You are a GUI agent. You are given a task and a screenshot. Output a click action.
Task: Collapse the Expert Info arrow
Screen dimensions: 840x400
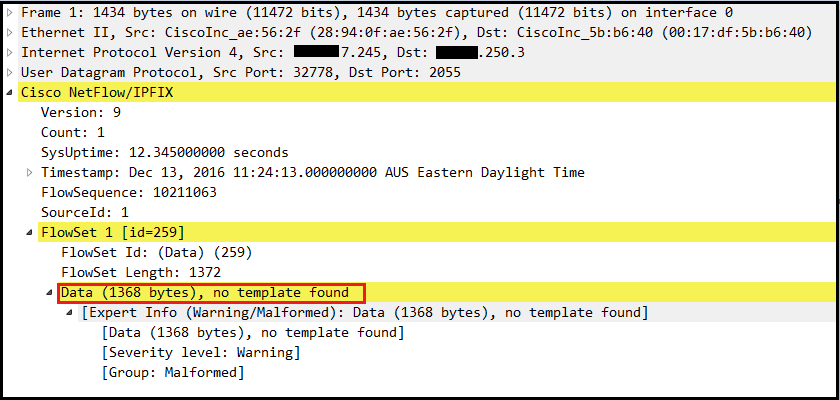pyautogui.click(x=70, y=313)
